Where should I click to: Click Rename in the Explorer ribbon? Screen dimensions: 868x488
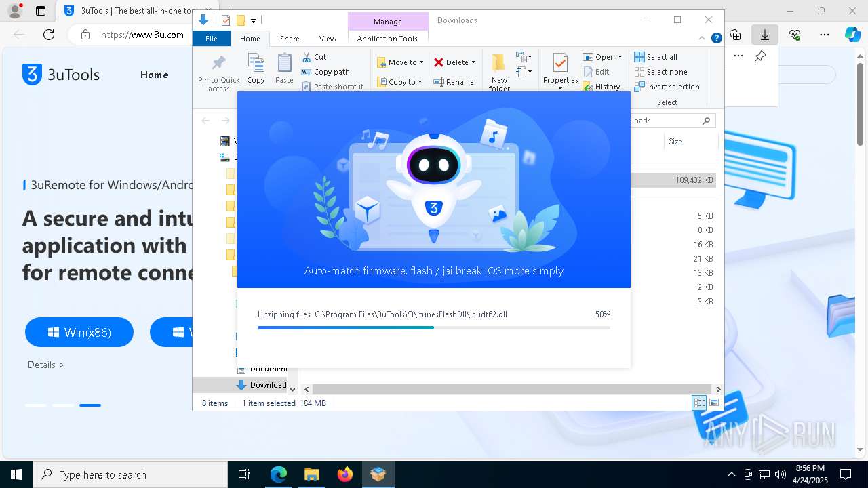(454, 82)
